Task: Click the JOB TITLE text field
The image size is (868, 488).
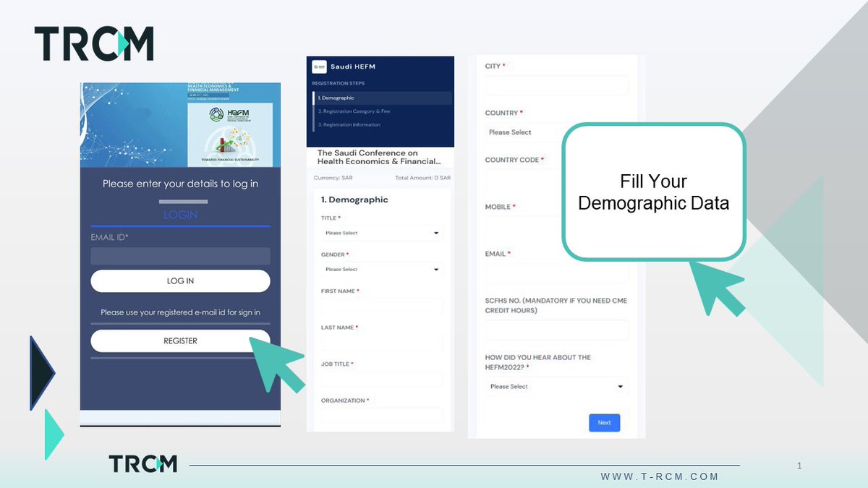Action: point(382,380)
